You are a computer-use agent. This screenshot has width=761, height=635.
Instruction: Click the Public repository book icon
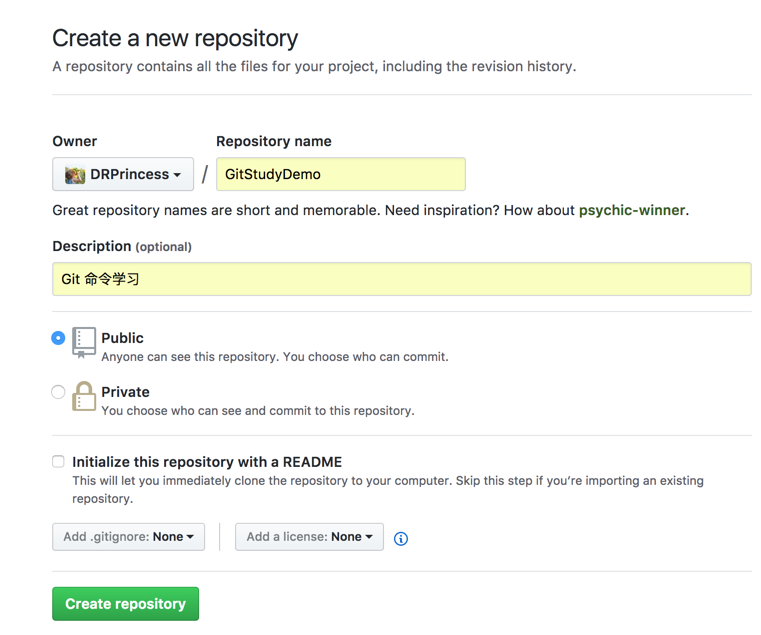click(x=84, y=342)
